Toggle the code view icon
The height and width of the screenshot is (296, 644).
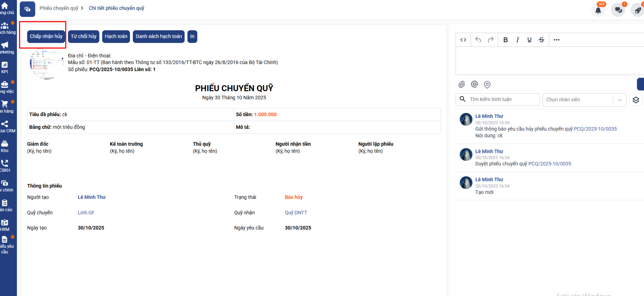463,40
